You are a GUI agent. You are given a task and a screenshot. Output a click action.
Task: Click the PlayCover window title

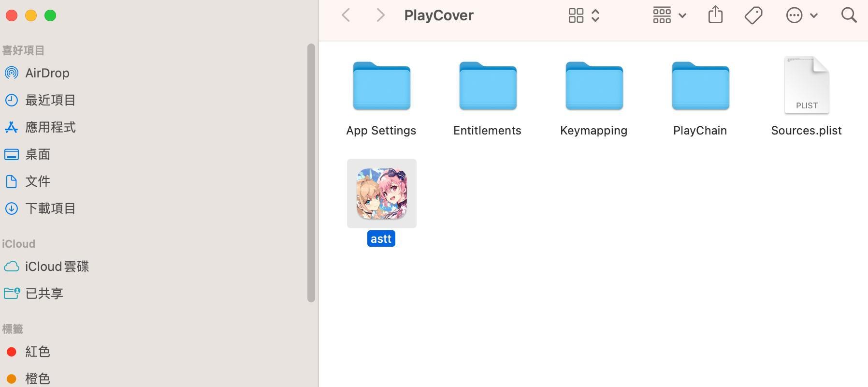[x=439, y=15]
